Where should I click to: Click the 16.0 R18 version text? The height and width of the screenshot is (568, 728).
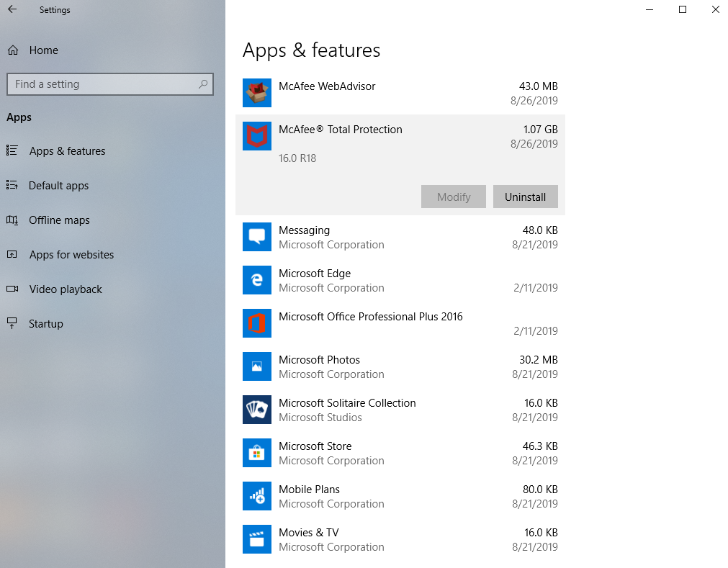(297, 158)
